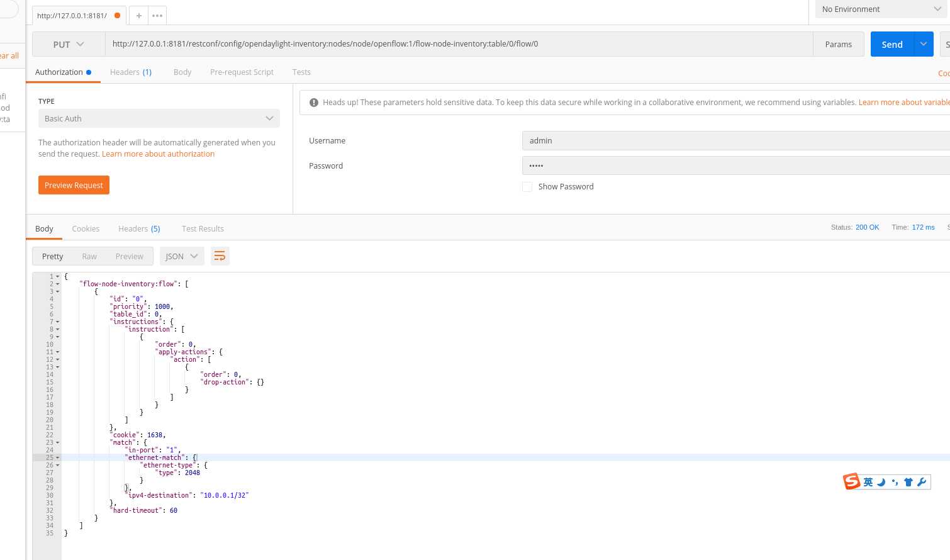The height and width of the screenshot is (560, 950).
Task: Collapse the fold arrow on line 3
Action: [58, 291]
